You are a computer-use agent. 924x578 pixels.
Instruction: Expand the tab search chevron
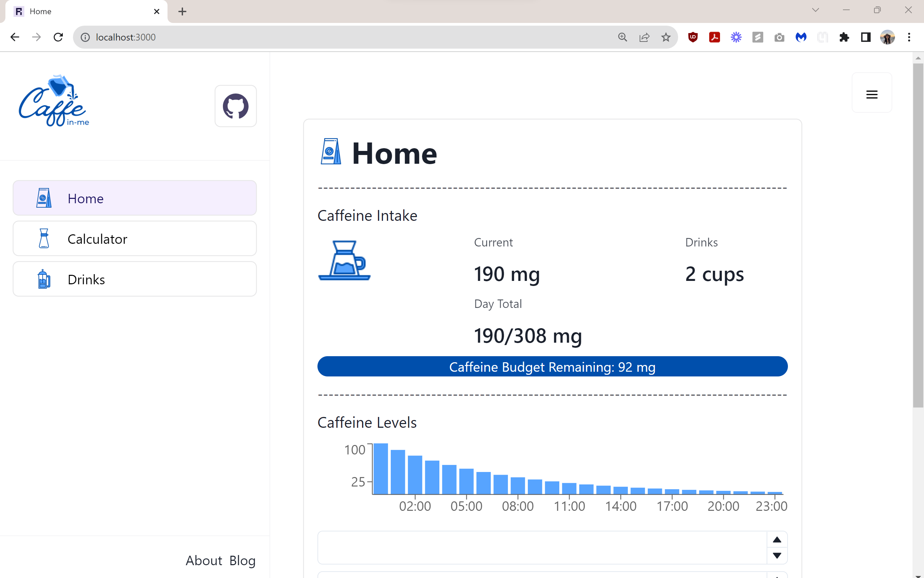[815, 10]
